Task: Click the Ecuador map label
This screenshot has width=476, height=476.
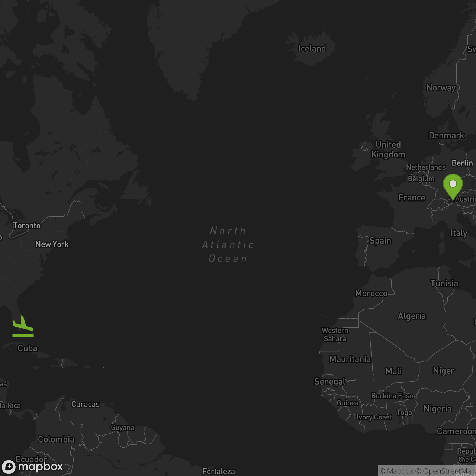Action: coord(31,459)
